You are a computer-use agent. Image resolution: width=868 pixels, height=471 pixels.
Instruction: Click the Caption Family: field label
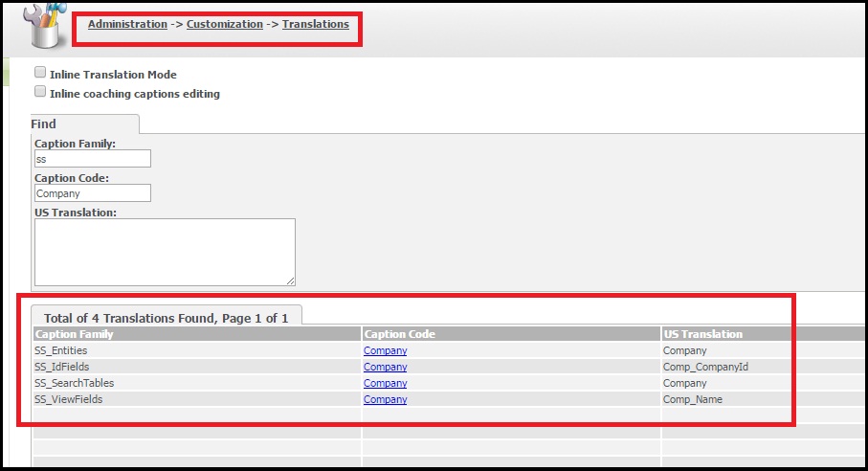(x=76, y=144)
